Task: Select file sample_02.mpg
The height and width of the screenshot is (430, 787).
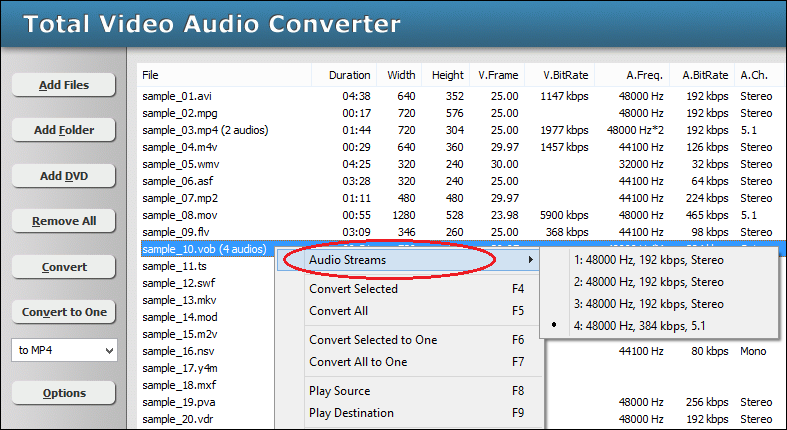Action: [x=180, y=113]
